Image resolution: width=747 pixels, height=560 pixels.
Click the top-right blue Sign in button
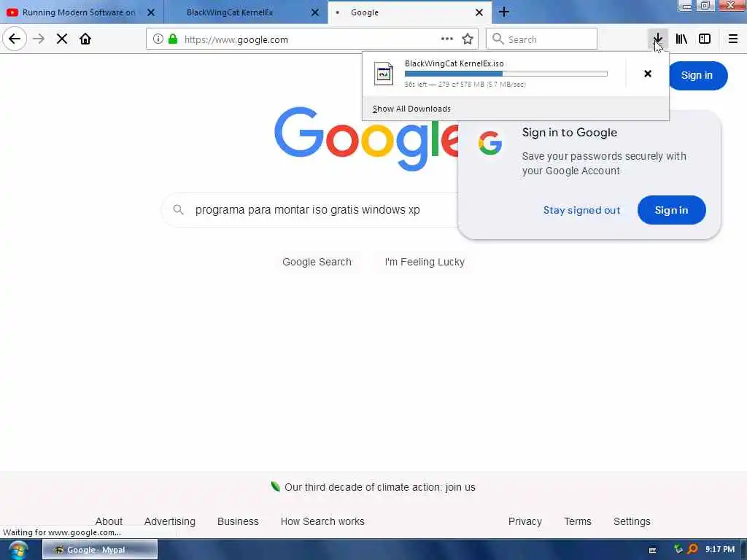[x=698, y=76]
